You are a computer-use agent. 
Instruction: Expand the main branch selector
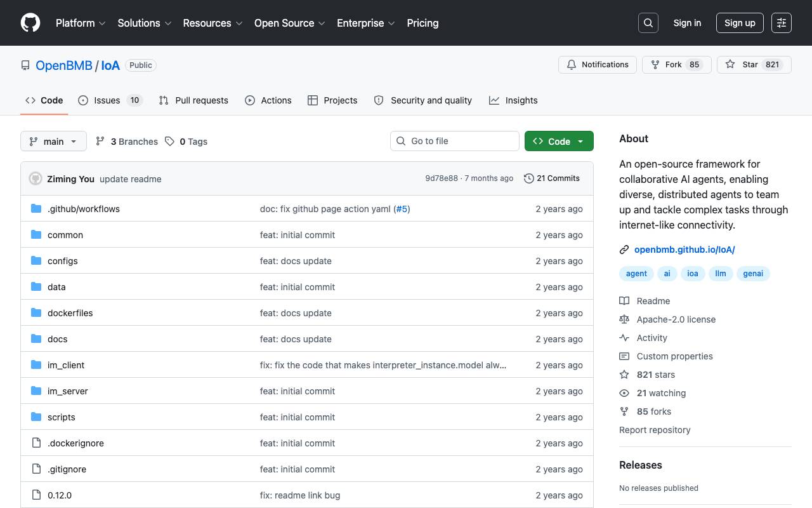coord(53,141)
